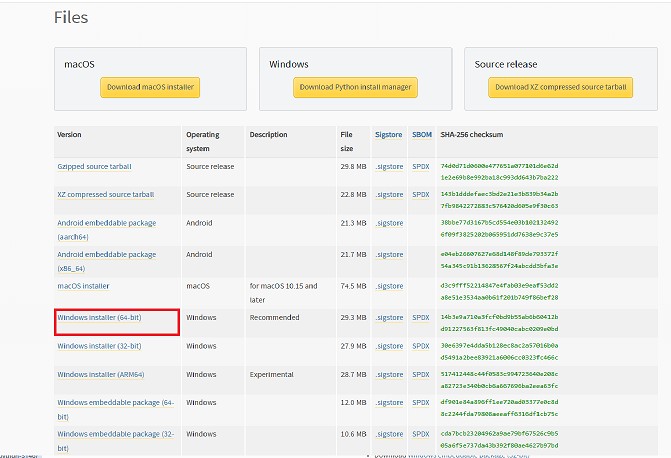Screen dimensions: 671x458
Task: Click the 21.7 MB file size
Action: click(x=353, y=254)
